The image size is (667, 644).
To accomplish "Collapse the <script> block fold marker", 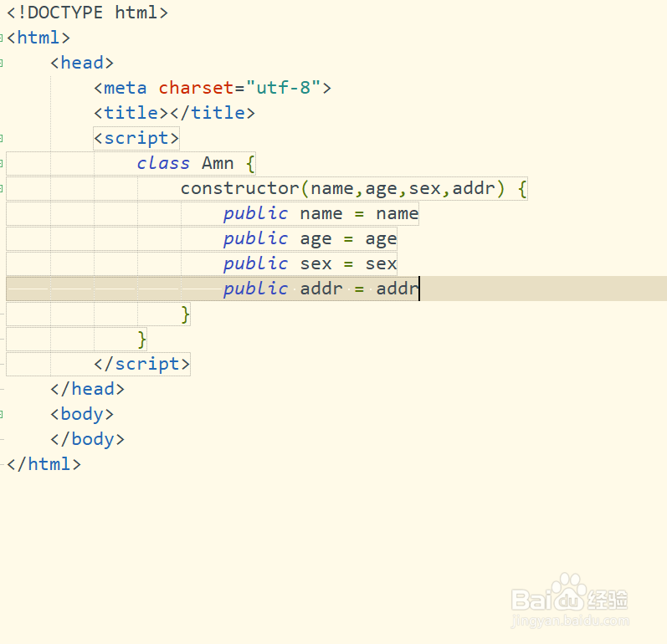I will tap(2, 139).
